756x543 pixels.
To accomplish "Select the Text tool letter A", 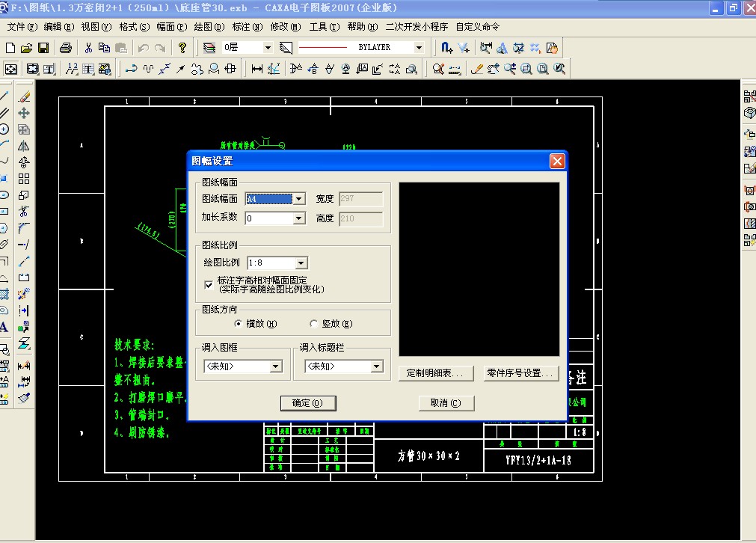I will (x=4, y=327).
